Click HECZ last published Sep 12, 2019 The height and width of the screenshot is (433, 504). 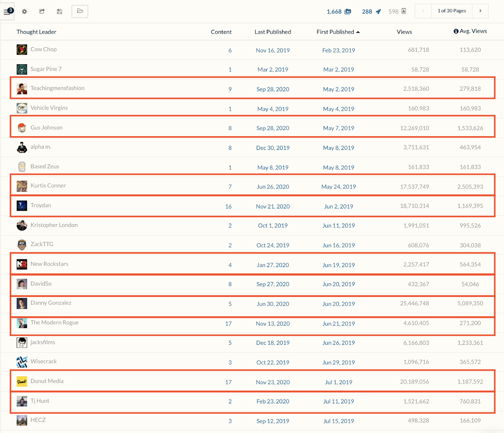(x=273, y=421)
